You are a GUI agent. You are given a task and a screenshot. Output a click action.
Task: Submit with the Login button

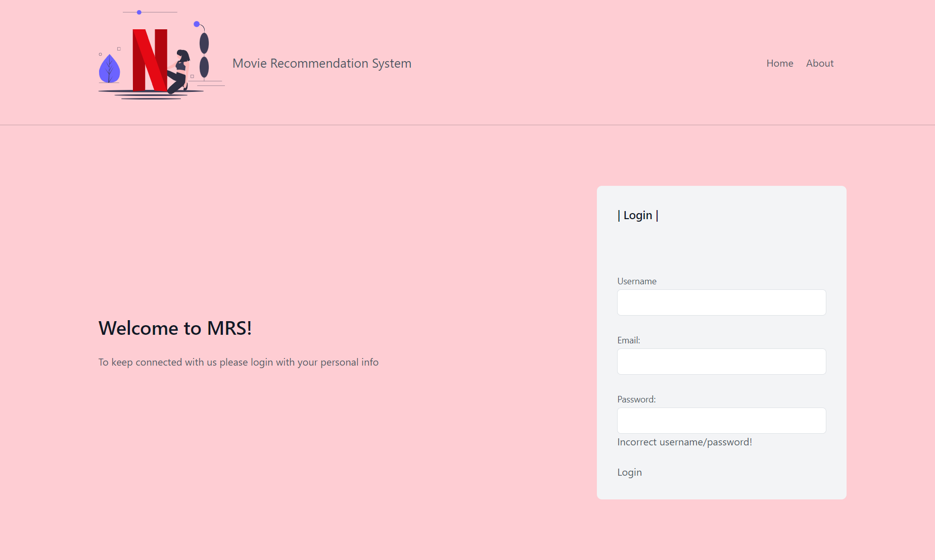pyautogui.click(x=630, y=472)
